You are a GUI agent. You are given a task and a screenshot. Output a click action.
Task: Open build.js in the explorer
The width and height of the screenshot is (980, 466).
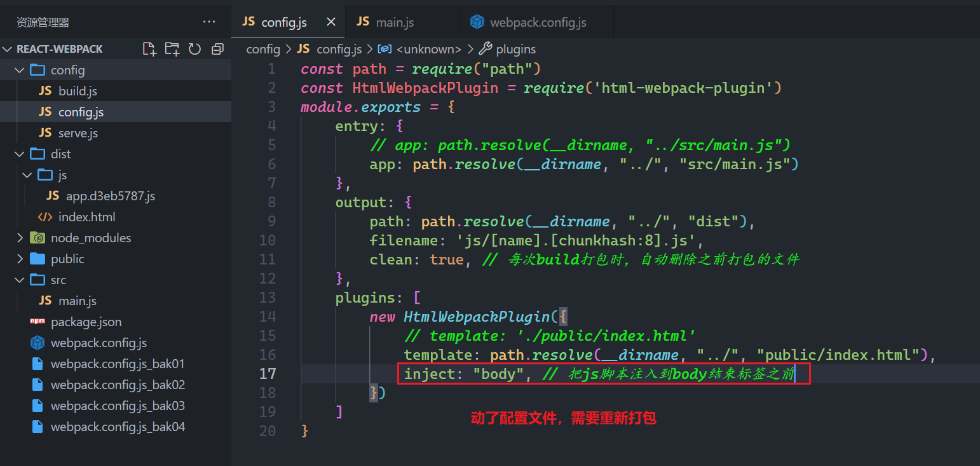(116, 91)
